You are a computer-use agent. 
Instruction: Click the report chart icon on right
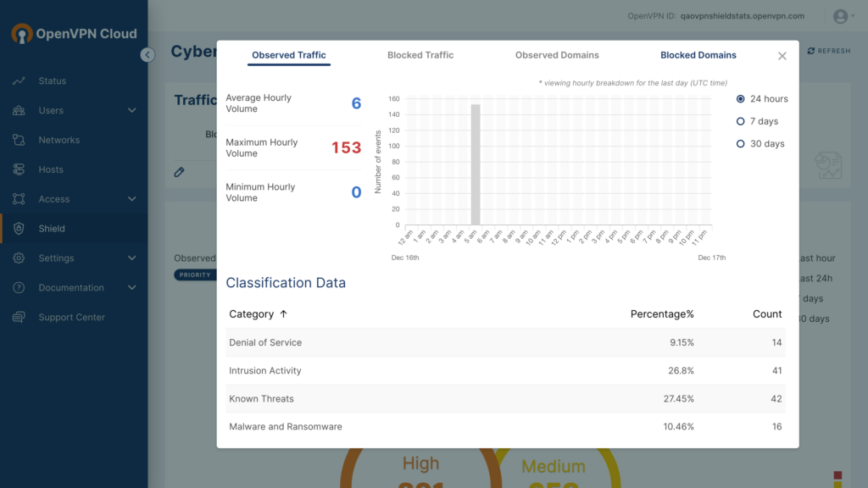click(x=829, y=165)
